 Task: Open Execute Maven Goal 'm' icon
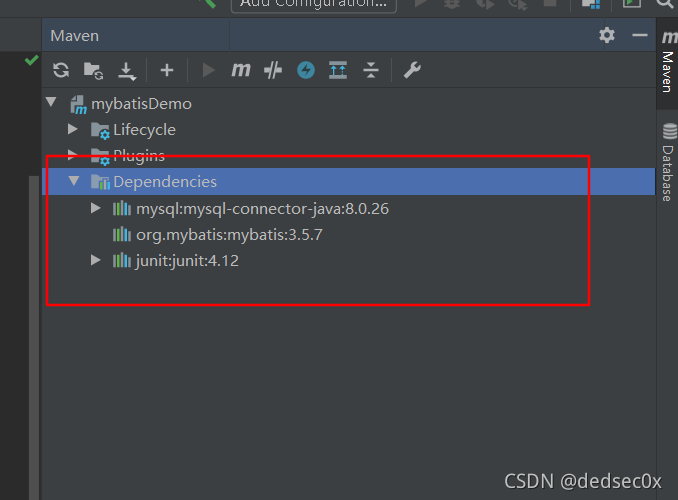click(241, 70)
